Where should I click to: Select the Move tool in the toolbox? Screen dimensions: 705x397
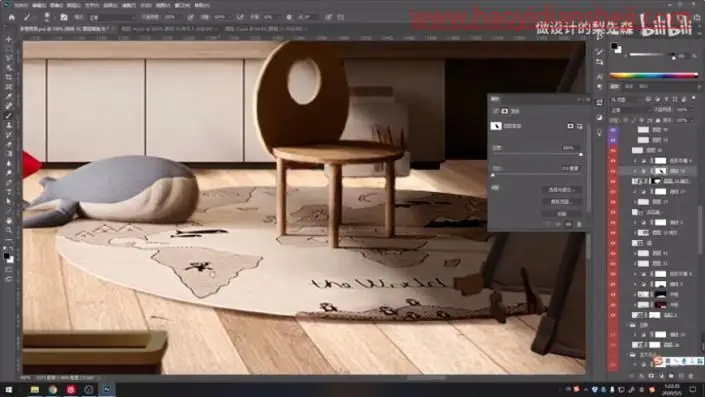pyautogui.click(x=9, y=39)
